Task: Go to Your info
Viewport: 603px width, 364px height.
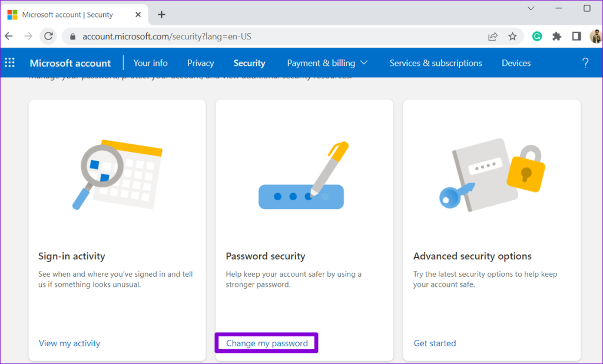Action: [150, 62]
